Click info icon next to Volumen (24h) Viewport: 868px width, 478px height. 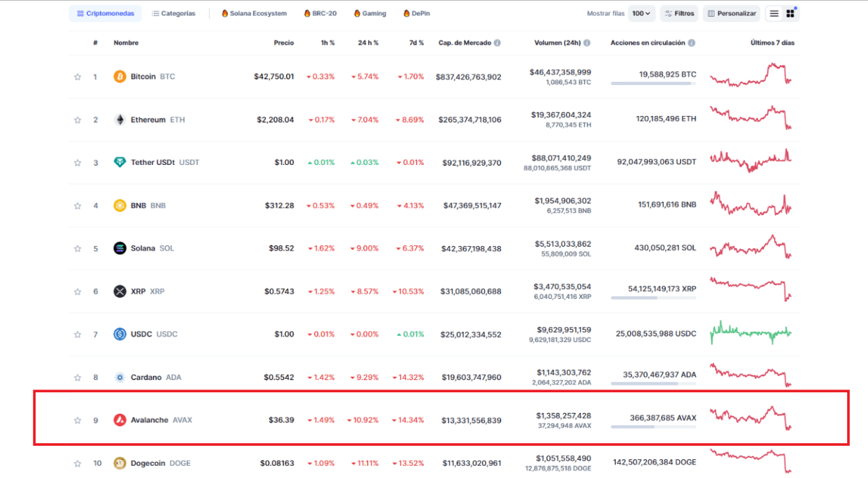(x=587, y=43)
